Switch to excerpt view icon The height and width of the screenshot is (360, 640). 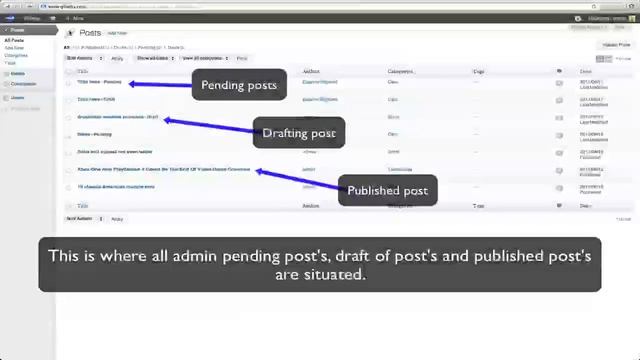click(x=608, y=59)
